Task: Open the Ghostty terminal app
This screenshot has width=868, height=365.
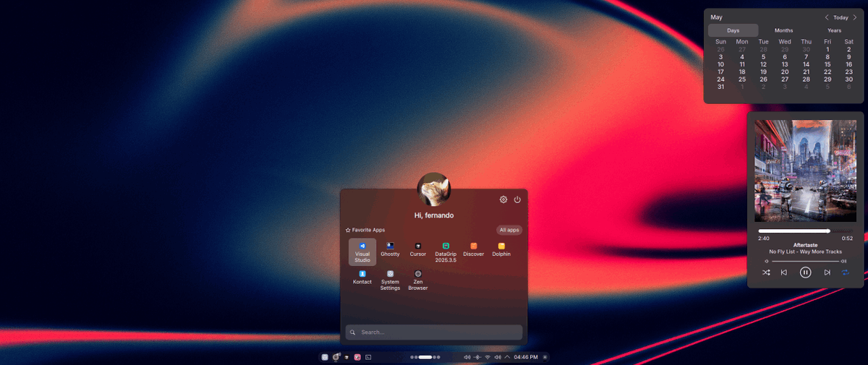Action: 390,250
